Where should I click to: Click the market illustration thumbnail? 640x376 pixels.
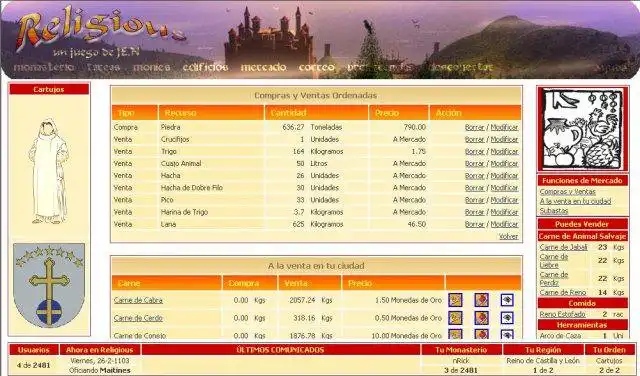pyautogui.click(x=582, y=129)
